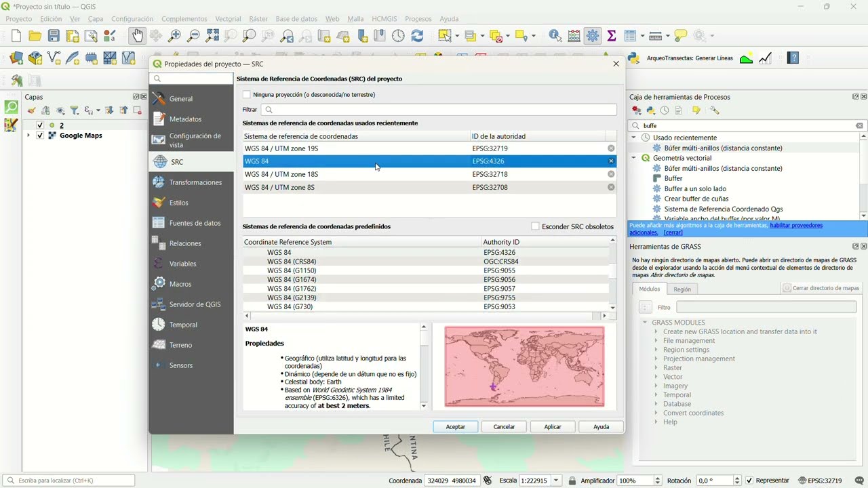This screenshot has height=488, width=868.
Task: Click the buffe search box in toolbox
Action: point(747,125)
